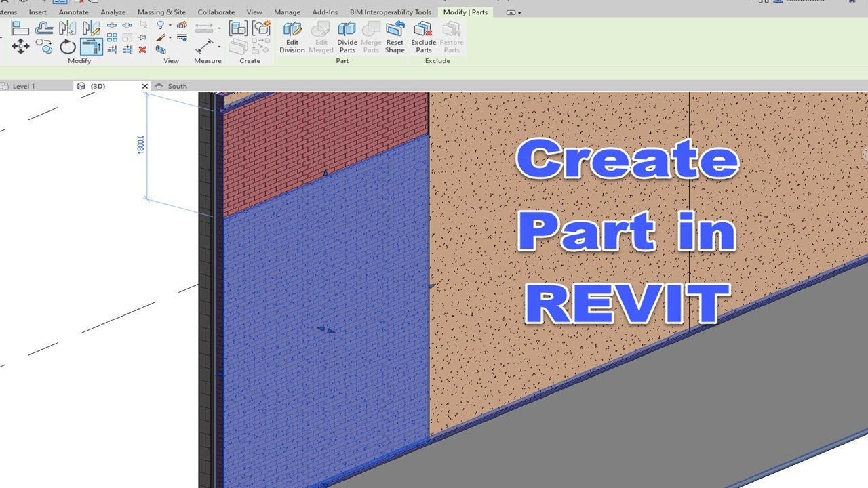The image size is (868, 488).
Task: Select the Modify | Parts contextual tab
Action: coord(465,12)
